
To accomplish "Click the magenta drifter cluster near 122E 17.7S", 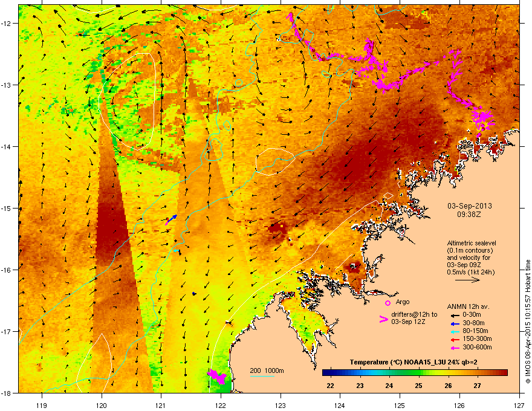I will point(217,377).
